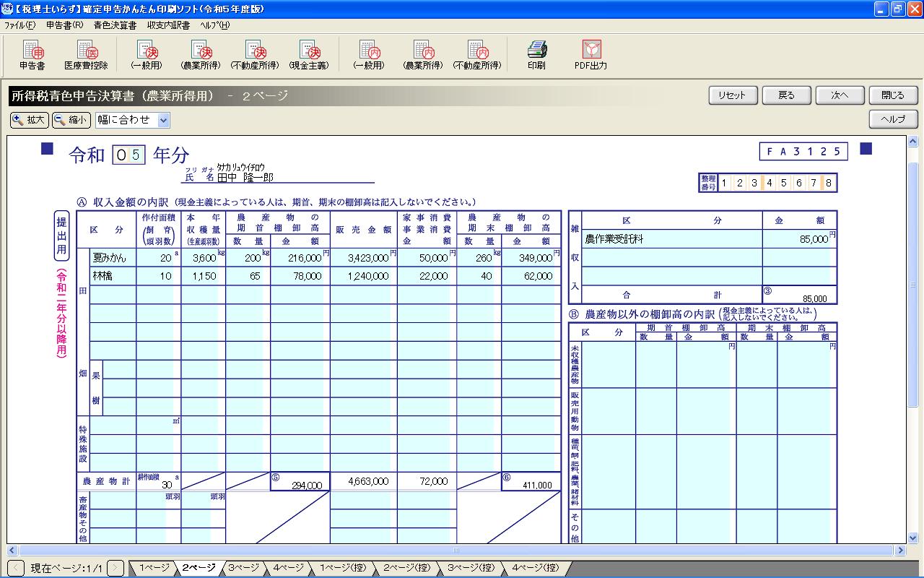Click the リセット button
Viewport: 924px width, 578px height.
click(733, 95)
